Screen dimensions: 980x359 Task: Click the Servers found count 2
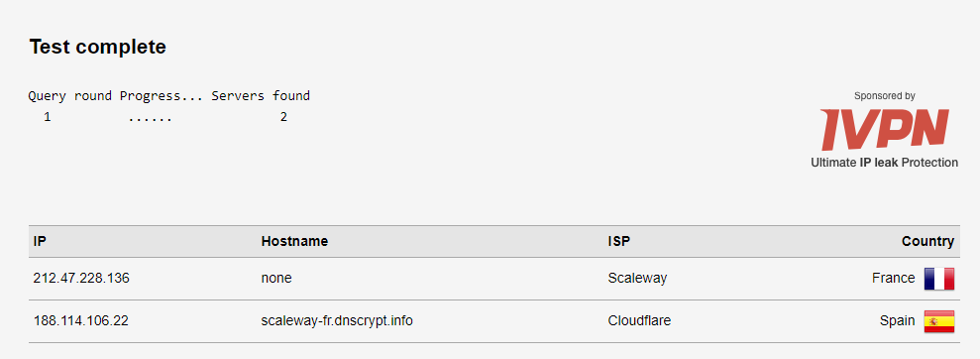283,117
